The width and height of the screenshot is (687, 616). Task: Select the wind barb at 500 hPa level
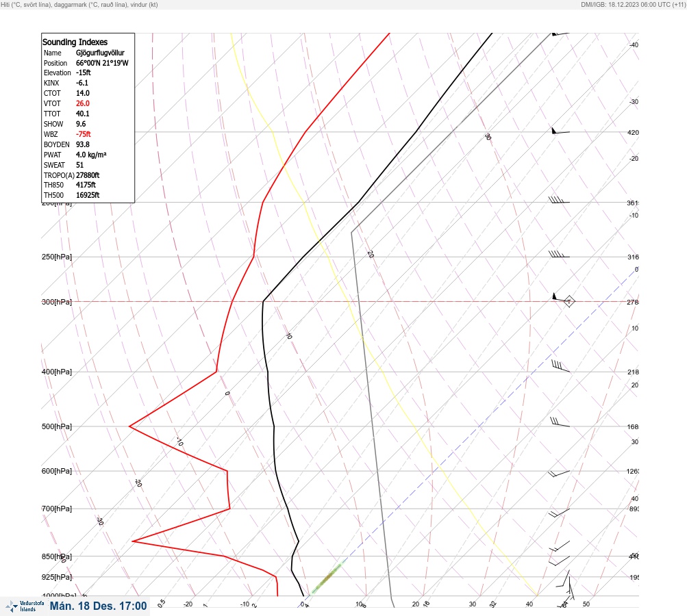coord(560,422)
